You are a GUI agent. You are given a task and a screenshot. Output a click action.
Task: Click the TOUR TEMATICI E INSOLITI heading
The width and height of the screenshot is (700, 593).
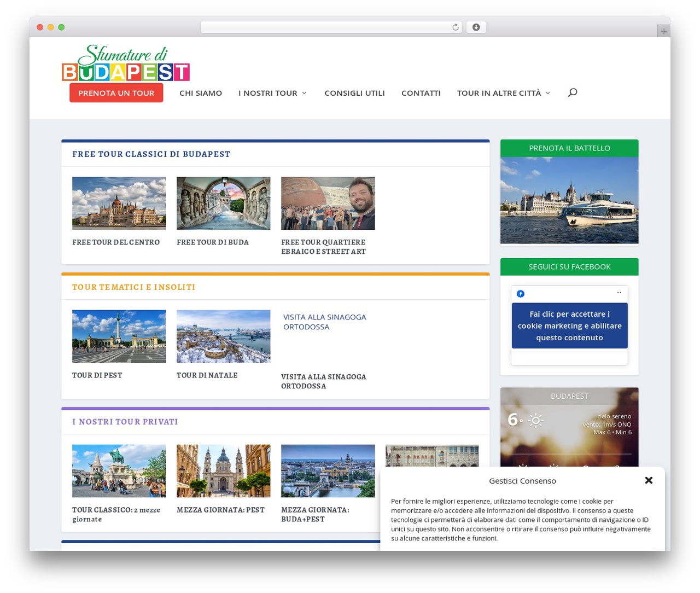tap(134, 287)
